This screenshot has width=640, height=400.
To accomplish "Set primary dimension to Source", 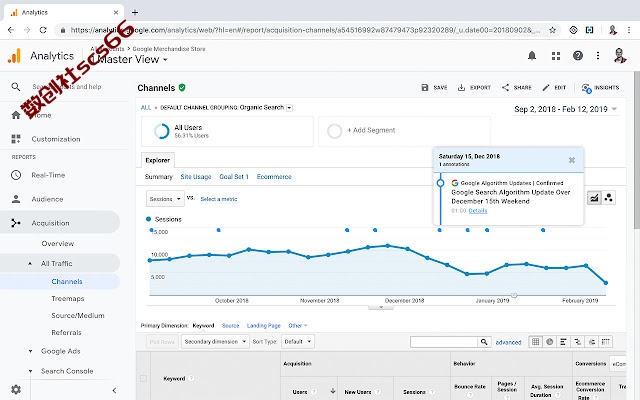I will [231, 326].
